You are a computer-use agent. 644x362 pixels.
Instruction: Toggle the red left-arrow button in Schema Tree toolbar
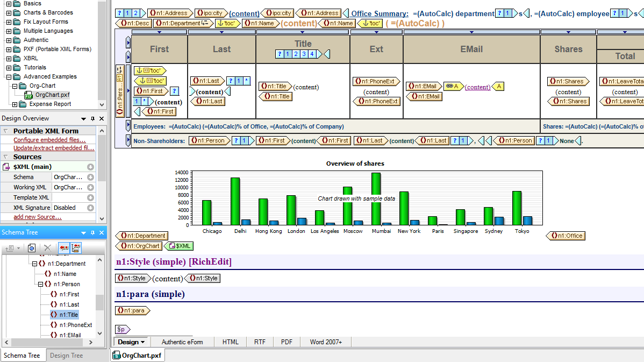(x=63, y=248)
